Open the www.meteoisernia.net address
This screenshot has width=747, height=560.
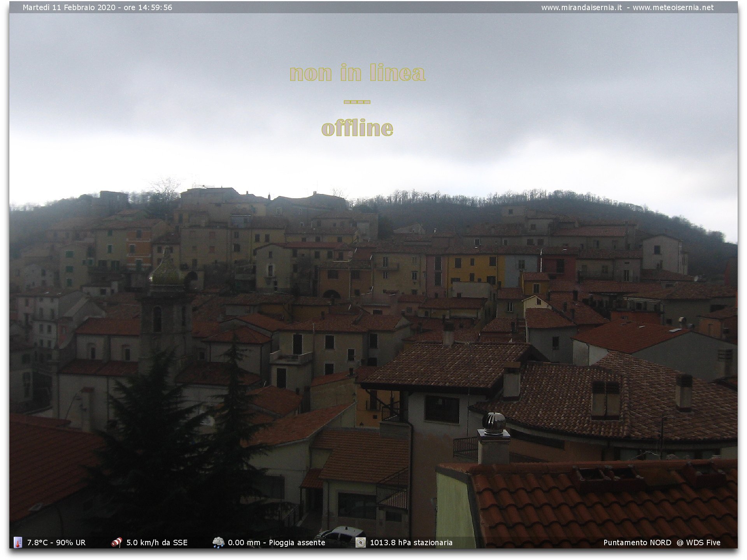coord(673,7)
